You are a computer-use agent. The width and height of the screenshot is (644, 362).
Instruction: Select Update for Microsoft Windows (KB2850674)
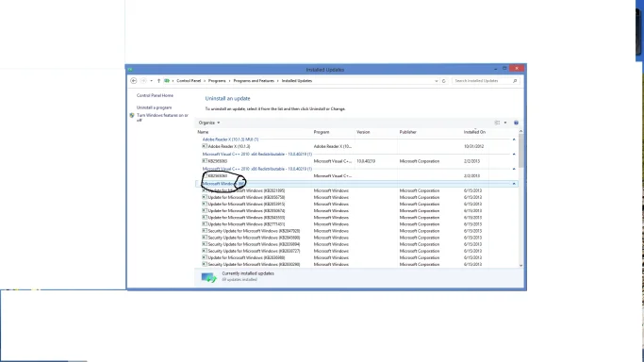click(246, 210)
